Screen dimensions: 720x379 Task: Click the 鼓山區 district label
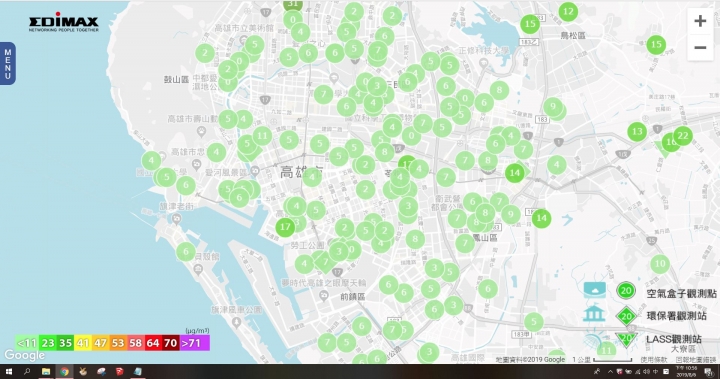point(176,79)
